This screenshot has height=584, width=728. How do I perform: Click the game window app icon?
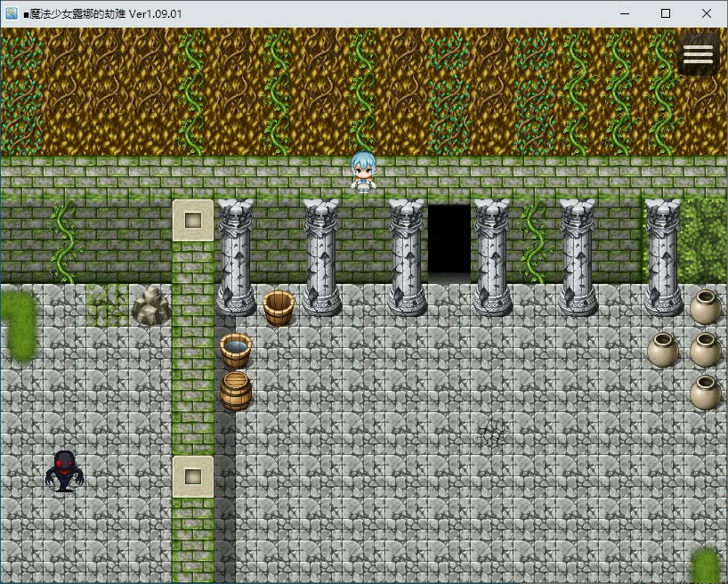pos(12,13)
